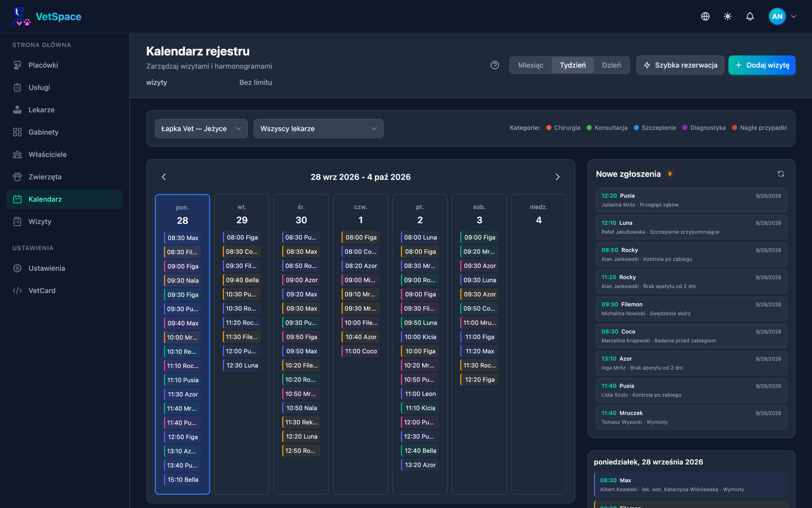Open the Łapka Vet — Jeżyce clinic dropdown
The image size is (812, 508).
(x=201, y=129)
